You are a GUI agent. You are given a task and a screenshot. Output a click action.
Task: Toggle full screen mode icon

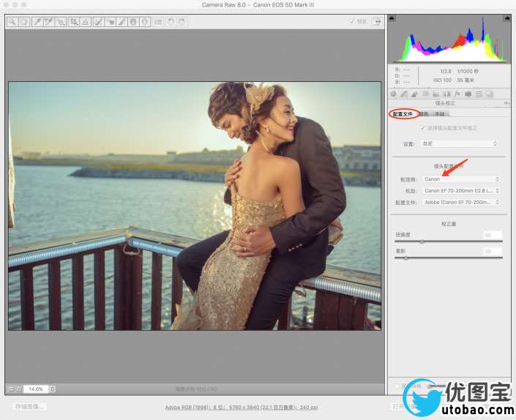pyautogui.click(x=377, y=22)
